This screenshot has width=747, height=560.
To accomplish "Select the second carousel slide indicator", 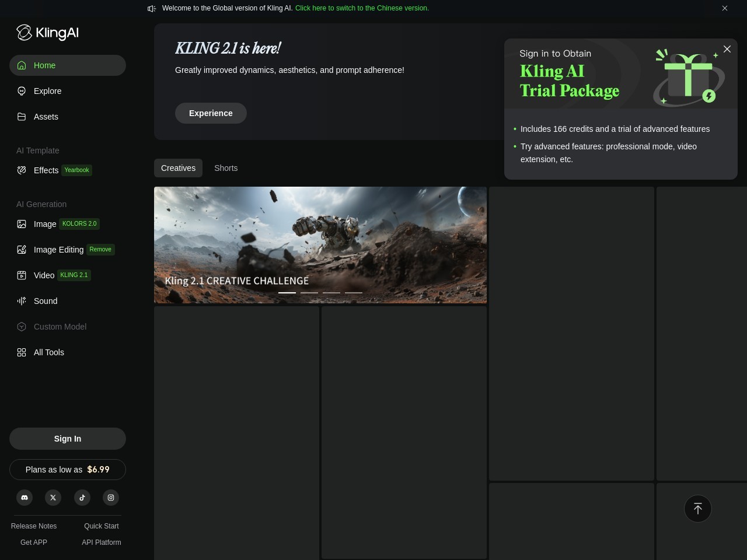I will click(309, 292).
